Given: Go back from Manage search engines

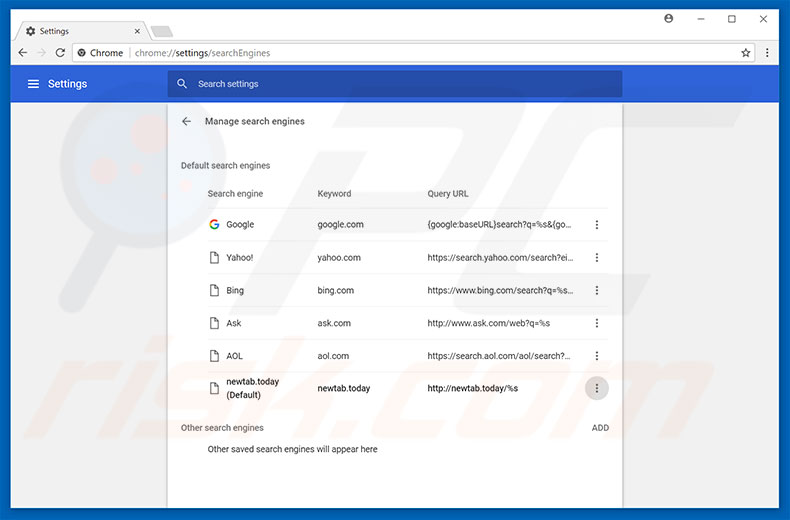Looking at the screenshot, I should pyautogui.click(x=186, y=121).
